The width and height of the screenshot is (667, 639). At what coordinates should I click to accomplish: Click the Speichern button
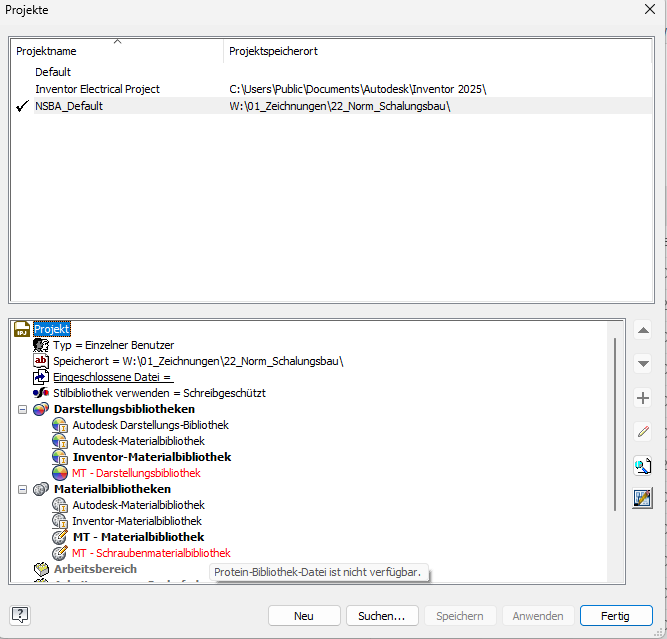click(460, 616)
